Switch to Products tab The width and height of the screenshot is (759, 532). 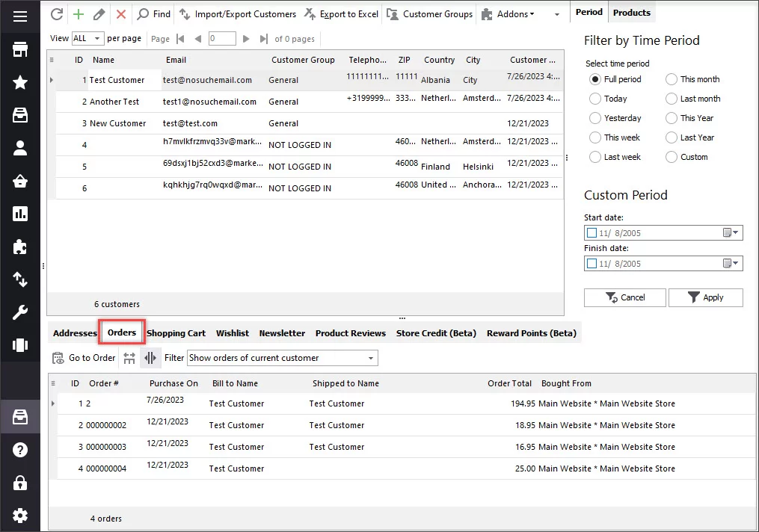click(632, 13)
